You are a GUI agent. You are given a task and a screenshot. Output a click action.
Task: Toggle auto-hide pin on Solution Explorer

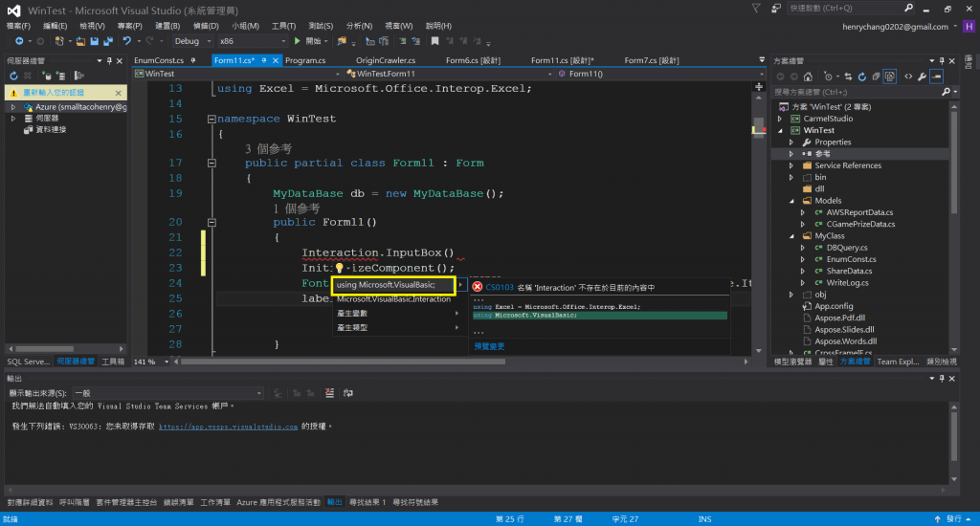pyautogui.click(x=942, y=60)
